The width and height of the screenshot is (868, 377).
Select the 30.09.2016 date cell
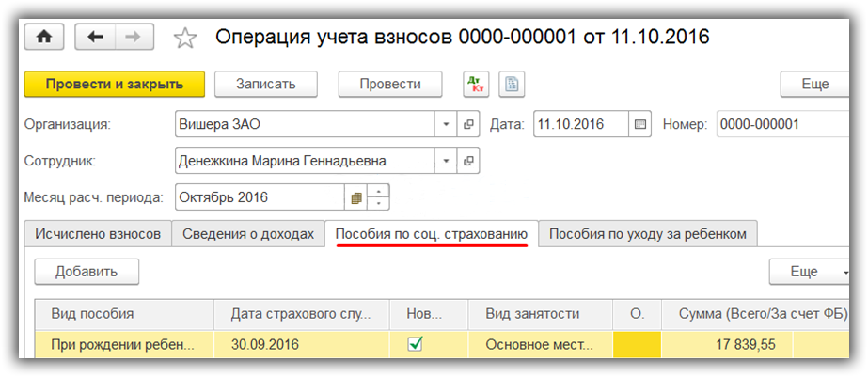[x=302, y=344]
